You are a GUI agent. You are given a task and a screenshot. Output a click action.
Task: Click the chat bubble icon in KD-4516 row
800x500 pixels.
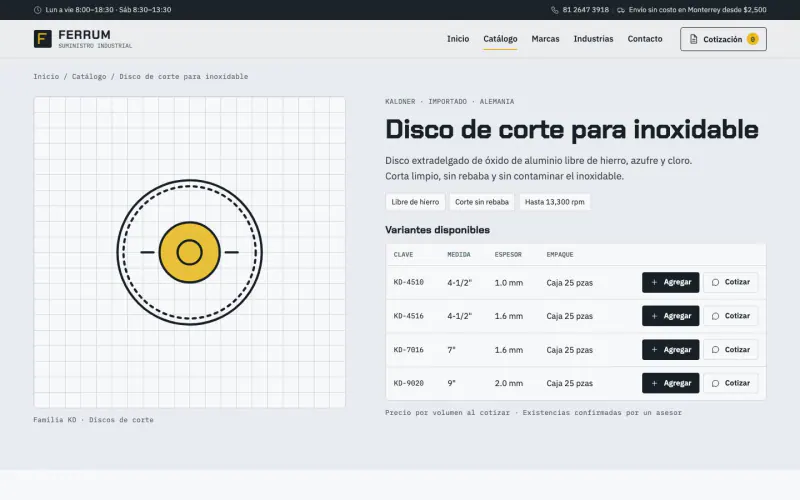coord(715,316)
